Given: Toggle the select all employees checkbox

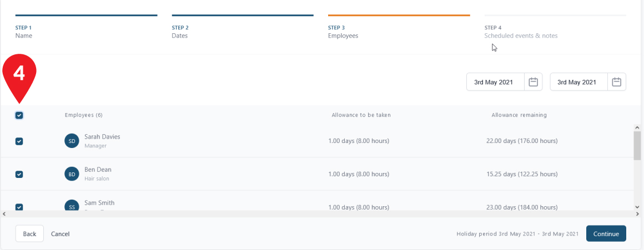Looking at the screenshot, I should click(x=19, y=115).
